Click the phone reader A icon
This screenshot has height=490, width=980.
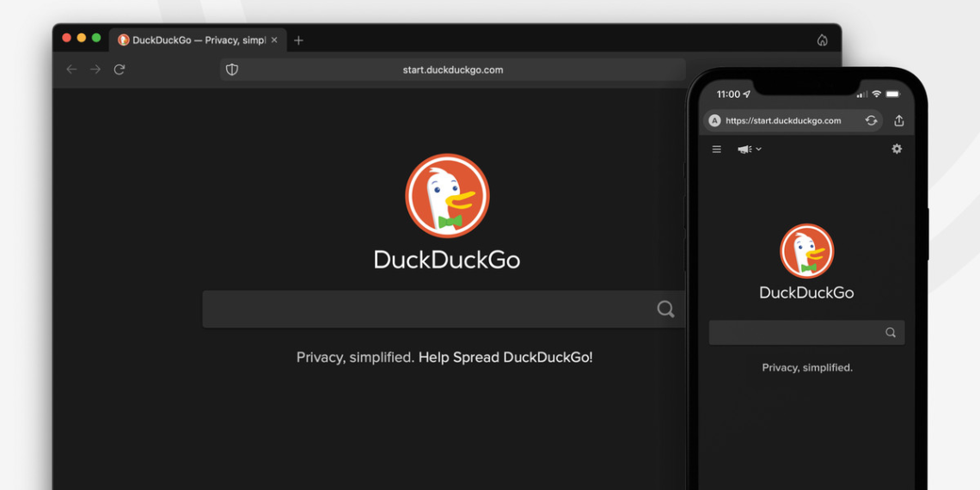click(x=714, y=120)
